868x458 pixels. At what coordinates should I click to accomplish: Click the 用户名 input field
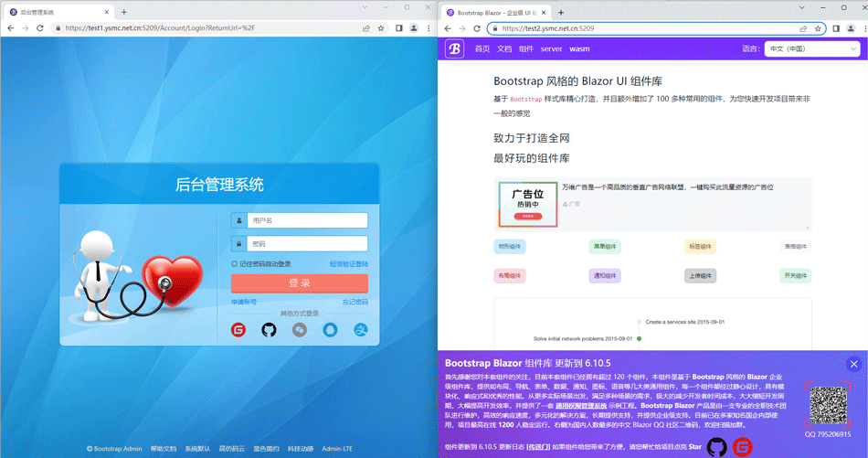(x=307, y=220)
